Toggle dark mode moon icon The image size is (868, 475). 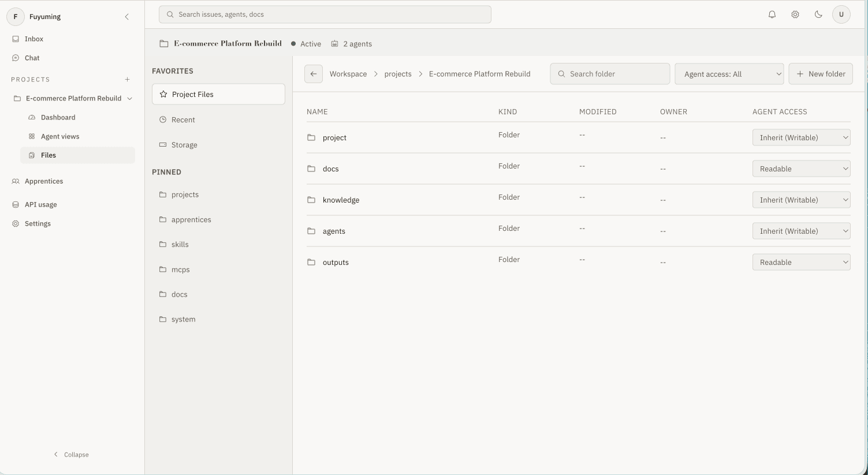[x=818, y=14]
